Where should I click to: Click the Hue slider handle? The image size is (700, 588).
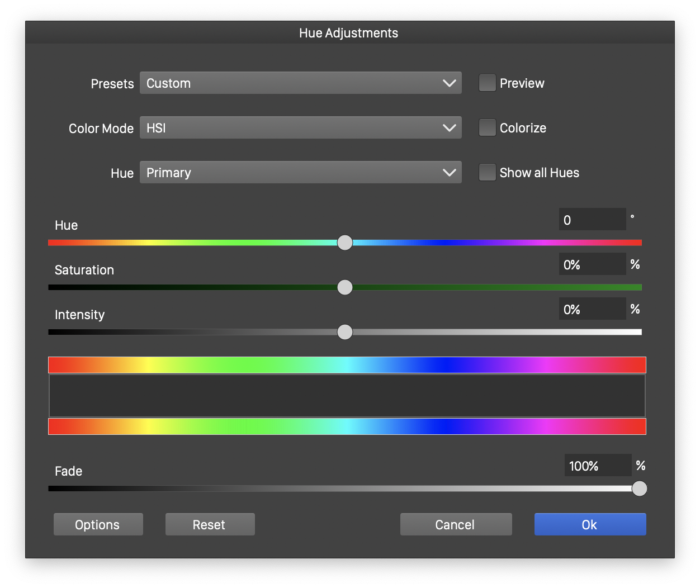(x=345, y=243)
